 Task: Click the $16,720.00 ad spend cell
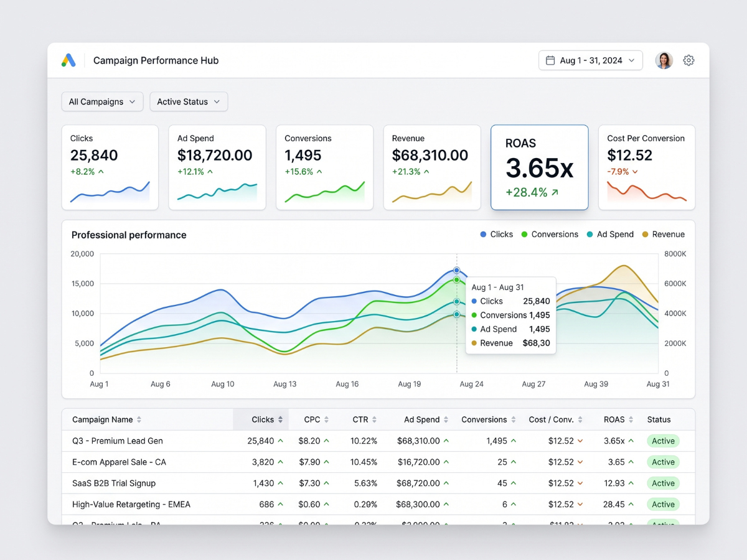(418, 462)
